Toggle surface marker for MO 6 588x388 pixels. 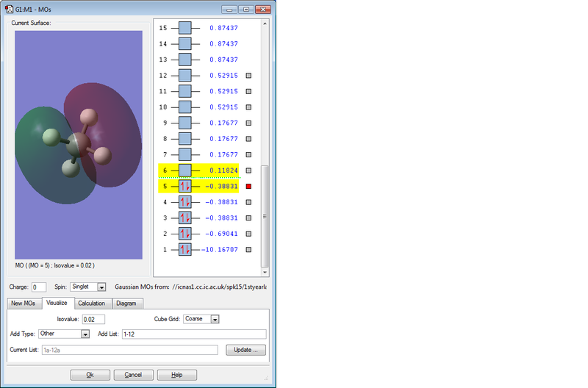coord(248,170)
